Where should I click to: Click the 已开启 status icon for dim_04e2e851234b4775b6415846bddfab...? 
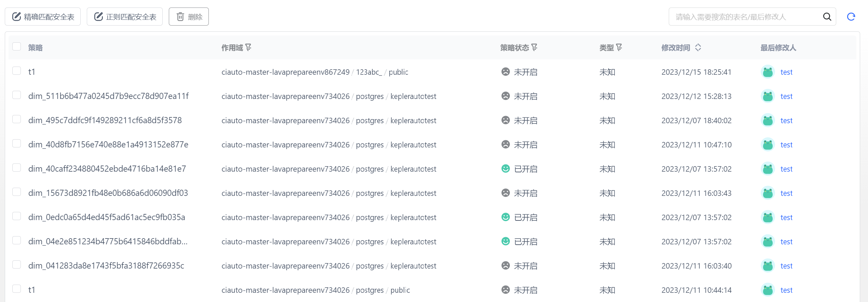[505, 241]
